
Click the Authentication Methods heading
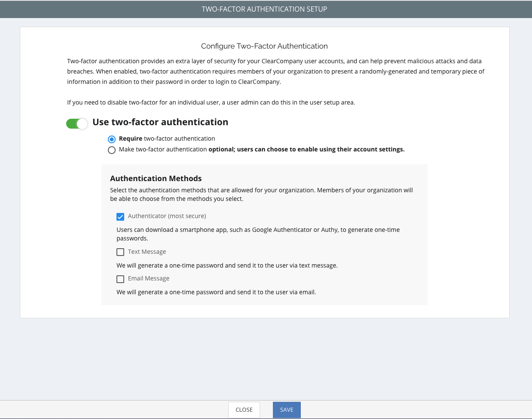[156, 179]
